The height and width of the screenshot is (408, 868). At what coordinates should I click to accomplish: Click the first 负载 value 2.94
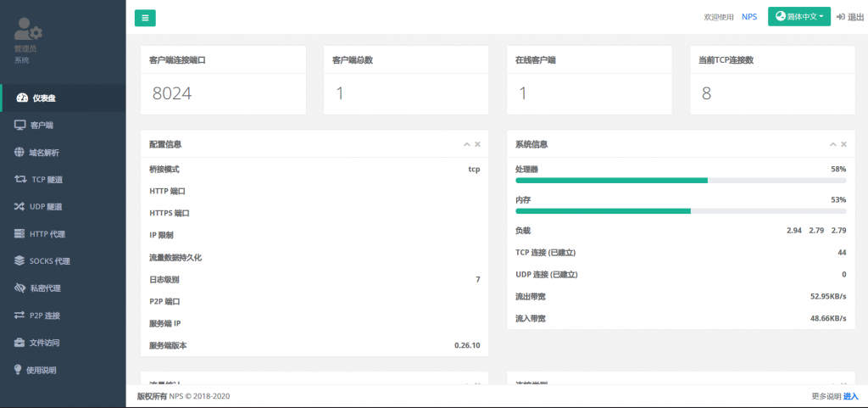point(794,231)
